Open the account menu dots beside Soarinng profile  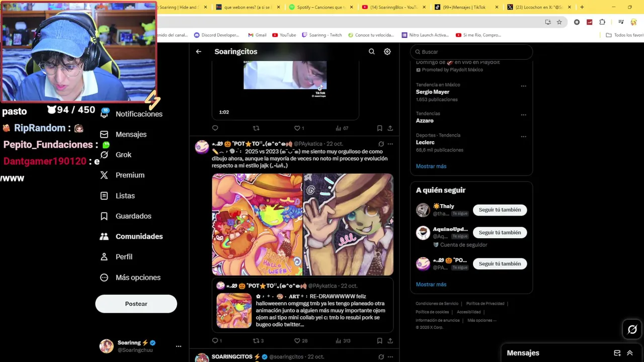[x=179, y=346]
